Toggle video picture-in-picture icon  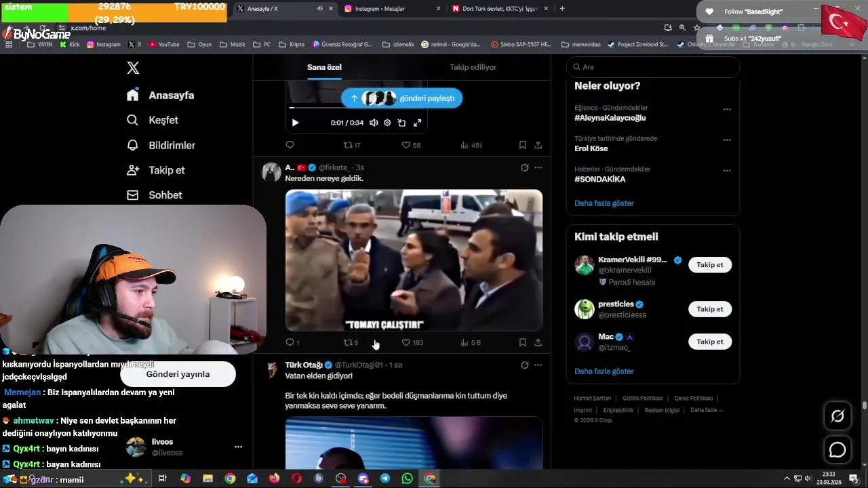[x=401, y=123]
